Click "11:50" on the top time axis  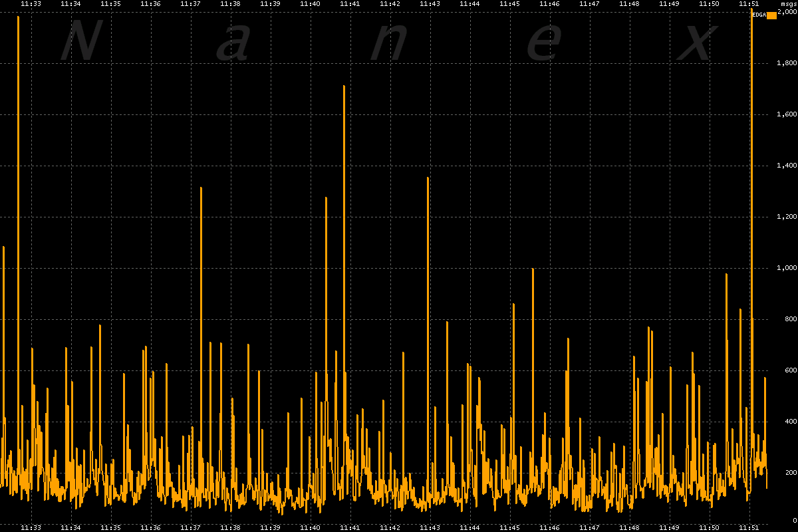[x=710, y=4]
